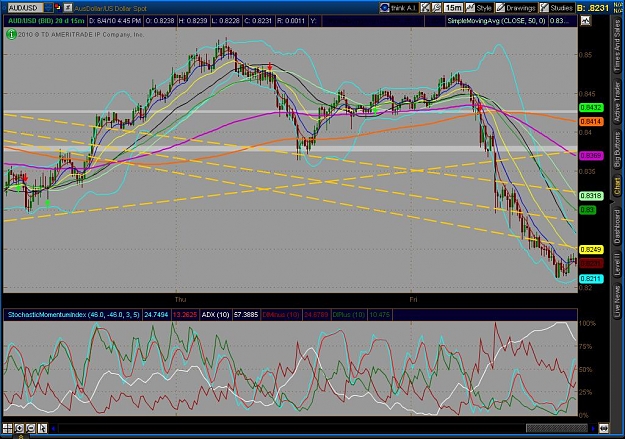The image size is (625, 439).
Task: Select the pointer cursor tool icon
Action: click(x=42, y=428)
